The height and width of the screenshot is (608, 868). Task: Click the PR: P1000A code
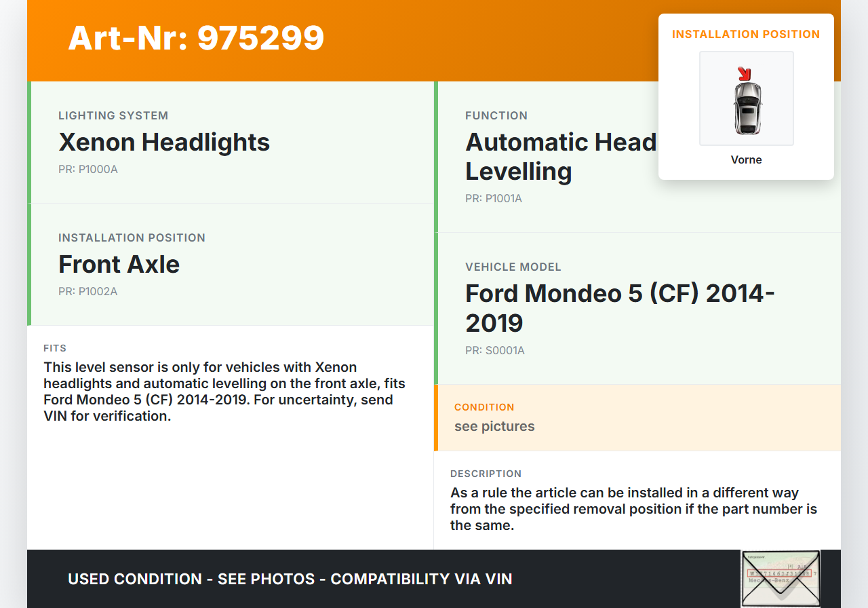pyautogui.click(x=88, y=169)
